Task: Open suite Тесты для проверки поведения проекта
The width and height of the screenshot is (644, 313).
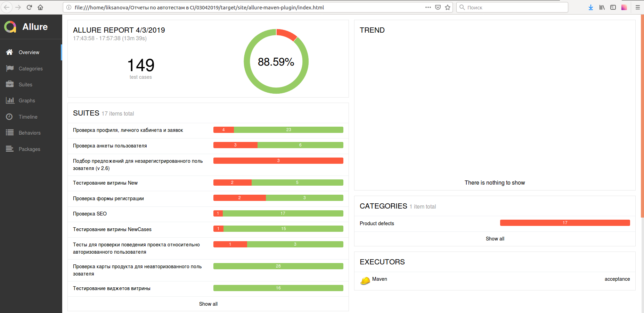Action: 208,248
